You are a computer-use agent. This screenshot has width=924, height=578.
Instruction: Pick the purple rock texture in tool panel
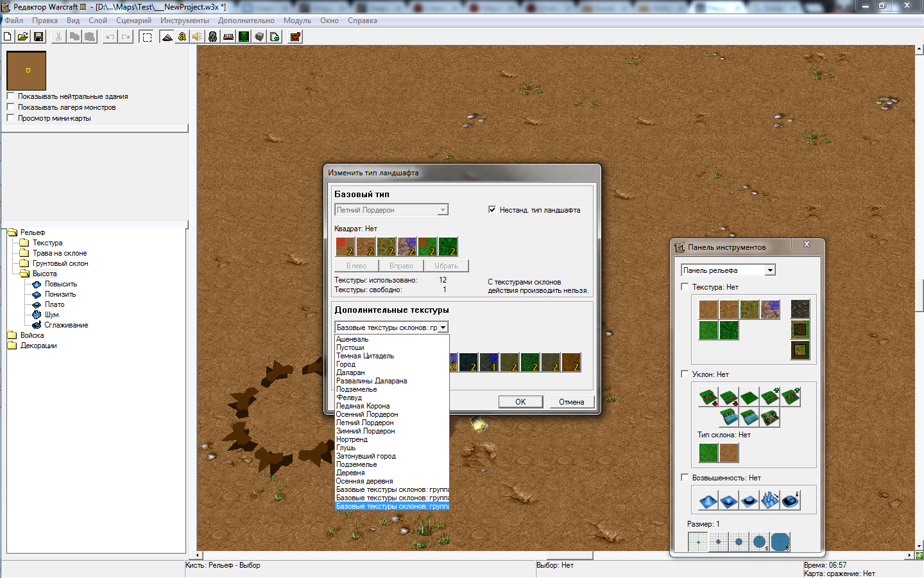click(770, 310)
